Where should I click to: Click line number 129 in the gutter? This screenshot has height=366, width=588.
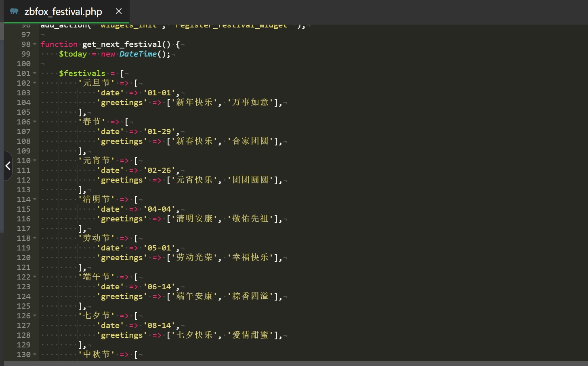click(x=23, y=345)
